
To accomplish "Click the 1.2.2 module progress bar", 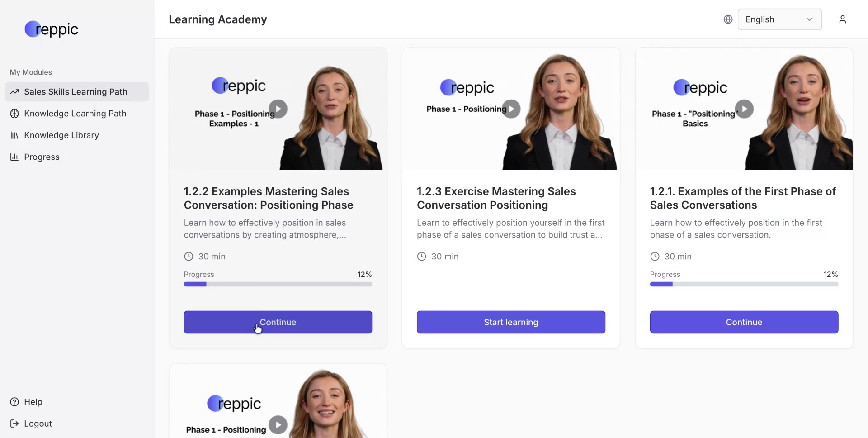I will point(278,284).
